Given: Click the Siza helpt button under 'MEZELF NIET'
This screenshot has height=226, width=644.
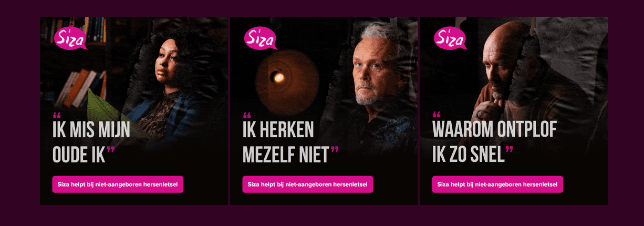Looking at the screenshot, I should click(308, 184).
